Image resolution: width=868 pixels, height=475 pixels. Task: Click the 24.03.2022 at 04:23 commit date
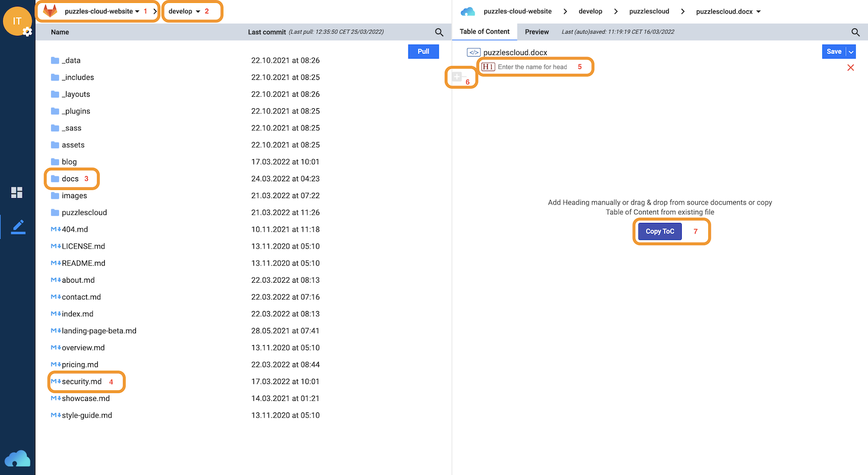[x=285, y=178]
